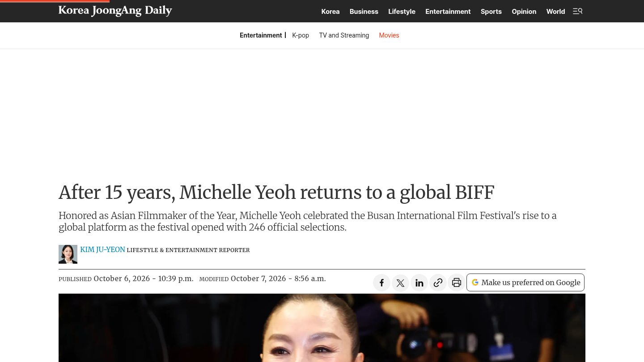The height and width of the screenshot is (362, 644).
Task: Click the Lifestyle & Entertainment Reporter title
Action: click(x=188, y=250)
